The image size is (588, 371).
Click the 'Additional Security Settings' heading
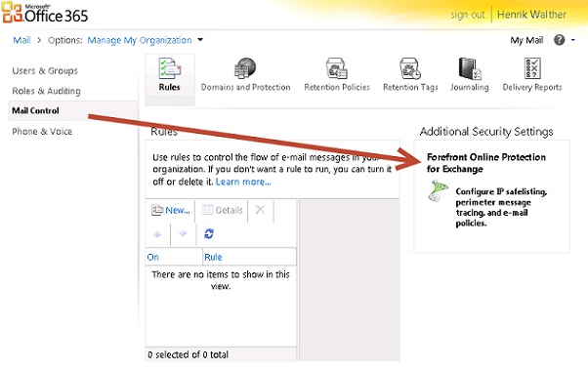tap(486, 132)
